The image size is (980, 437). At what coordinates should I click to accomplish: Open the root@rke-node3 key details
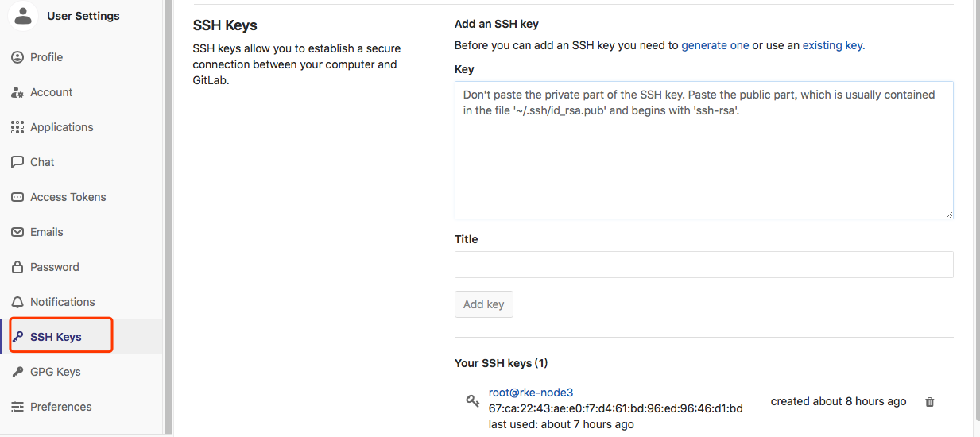(x=531, y=393)
